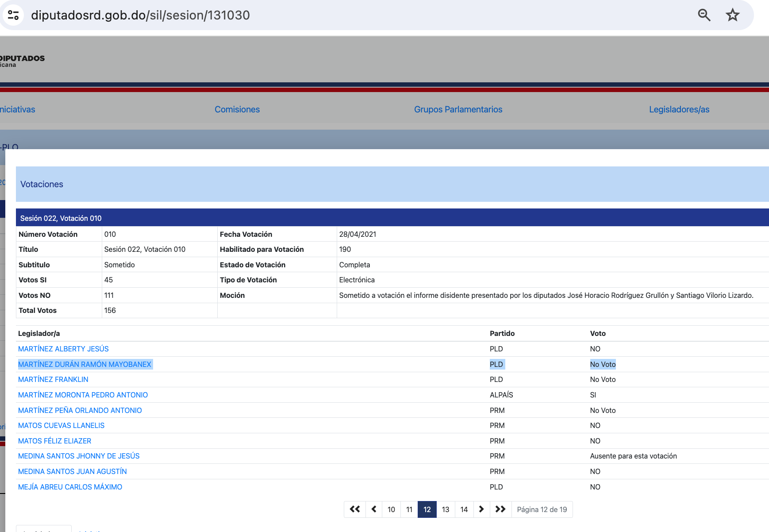Open legislator MEJÍA ABREU CARLOS MÁXIMO
The width and height of the screenshot is (769, 532).
click(70, 487)
